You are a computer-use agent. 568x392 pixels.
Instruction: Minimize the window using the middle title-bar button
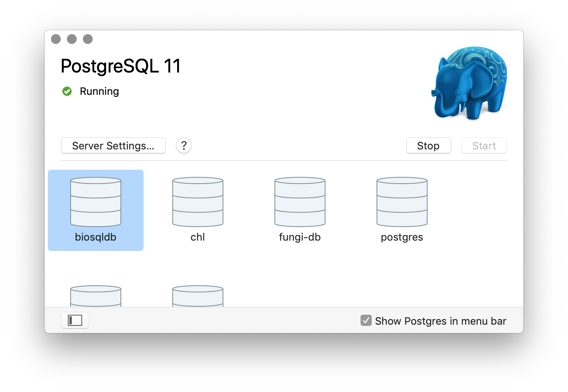(72, 39)
